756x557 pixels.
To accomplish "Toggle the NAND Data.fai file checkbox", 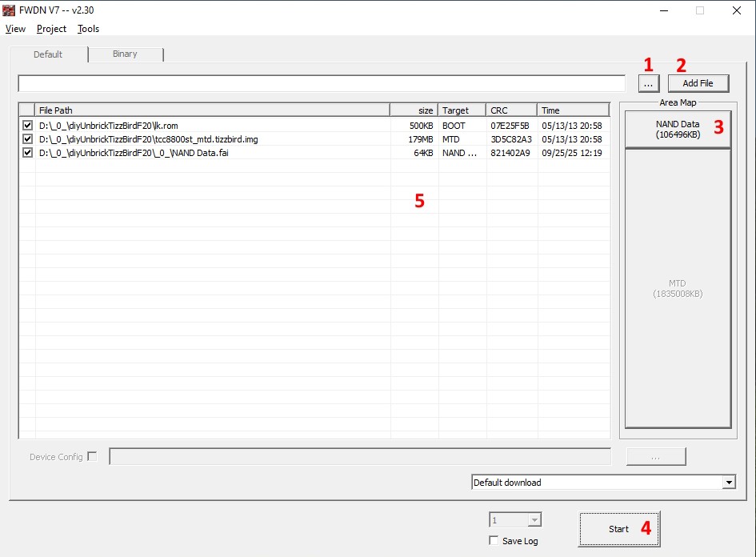I will click(x=28, y=153).
